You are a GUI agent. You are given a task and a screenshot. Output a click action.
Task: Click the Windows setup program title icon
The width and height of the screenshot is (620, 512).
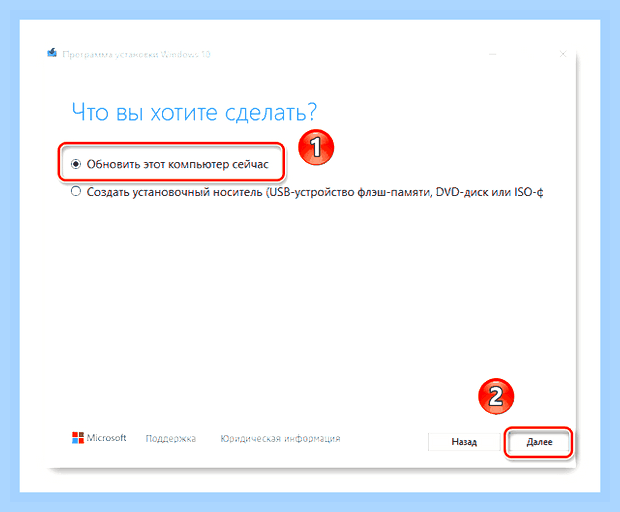pyautogui.click(x=52, y=53)
